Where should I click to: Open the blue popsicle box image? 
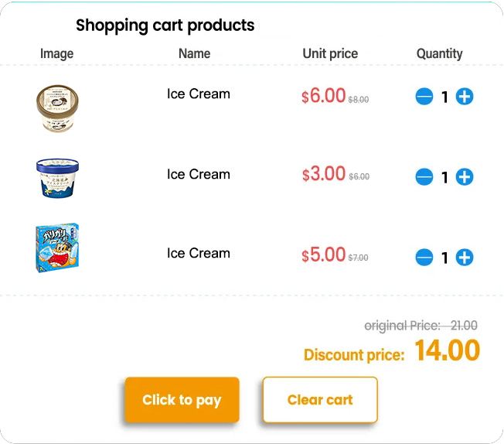[57, 248]
